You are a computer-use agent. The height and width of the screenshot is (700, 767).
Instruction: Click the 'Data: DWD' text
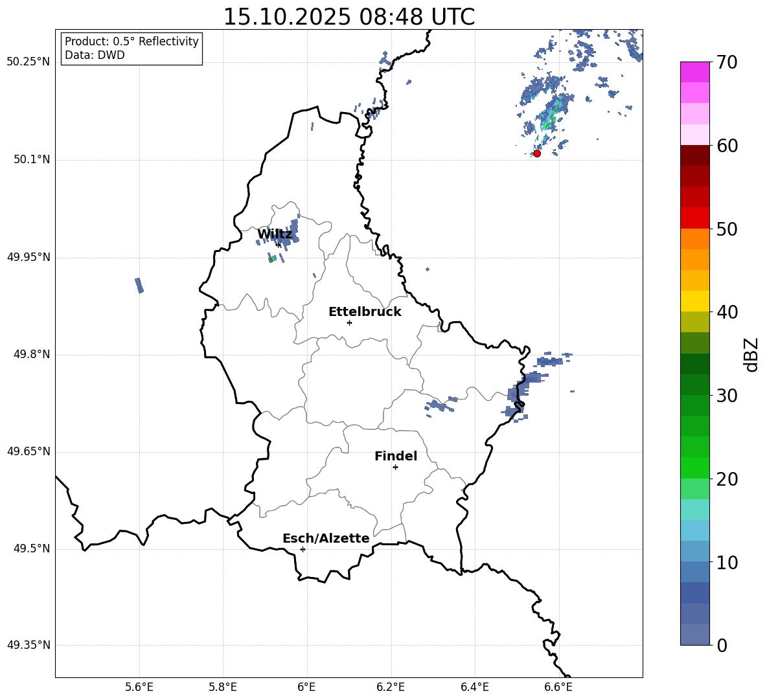tap(95, 55)
